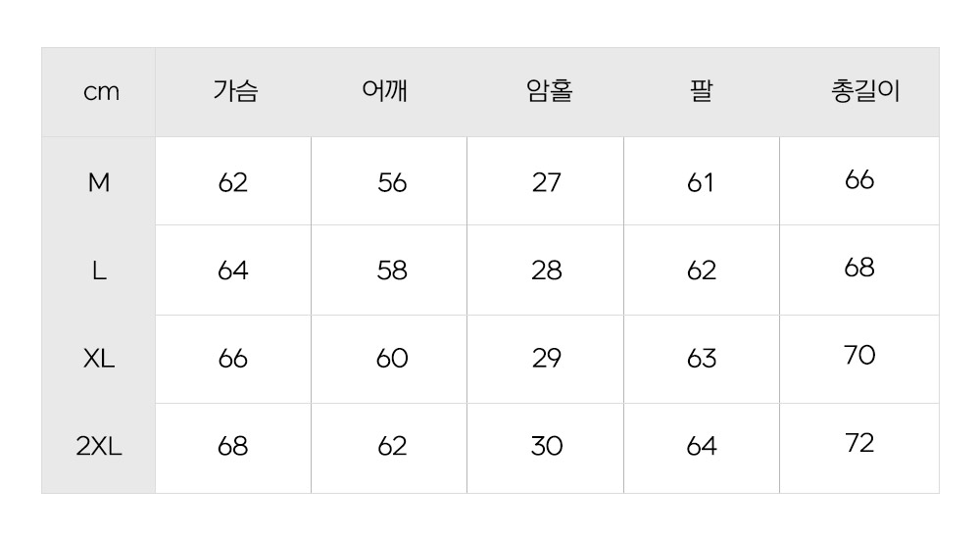The height and width of the screenshot is (540, 980).
Task: Click armhole value 28 in L row
Action: tap(547, 270)
